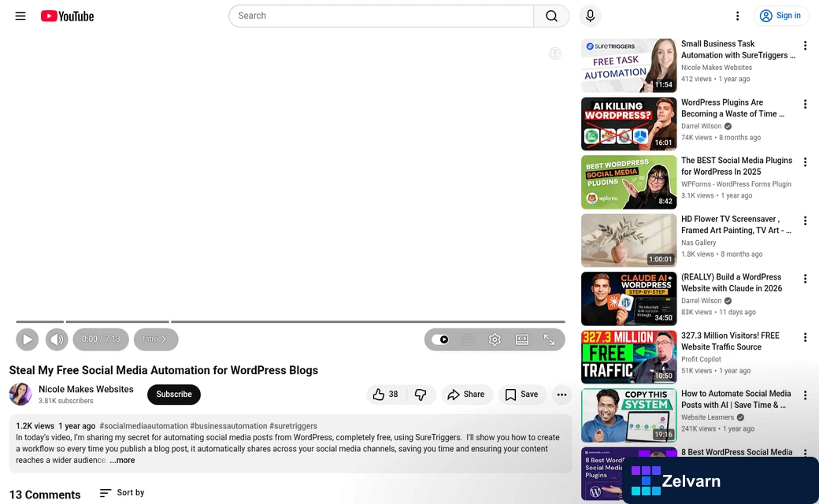Mute the video volume
The height and width of the screenshot is (504, 819).
click(57, 339)
